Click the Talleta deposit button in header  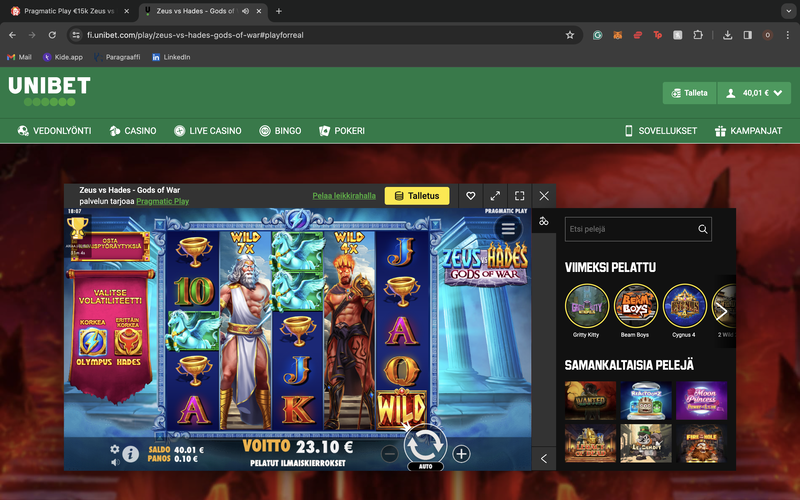(690, 93)
